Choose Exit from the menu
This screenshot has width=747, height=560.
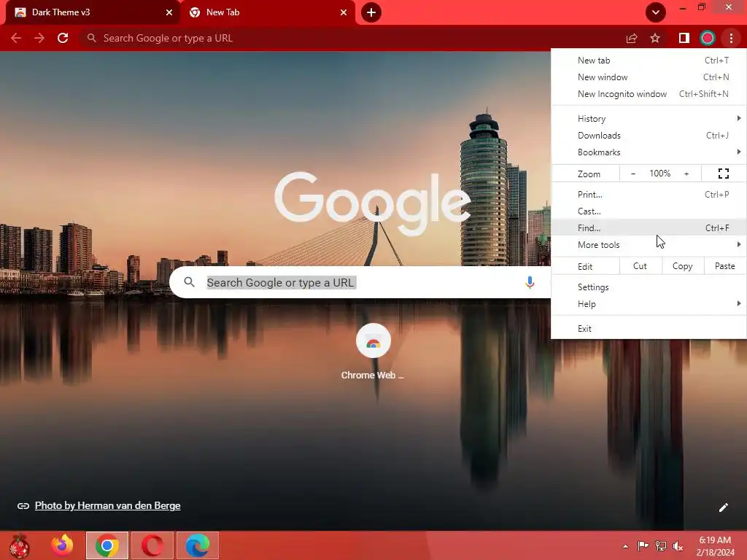point(649,329)
